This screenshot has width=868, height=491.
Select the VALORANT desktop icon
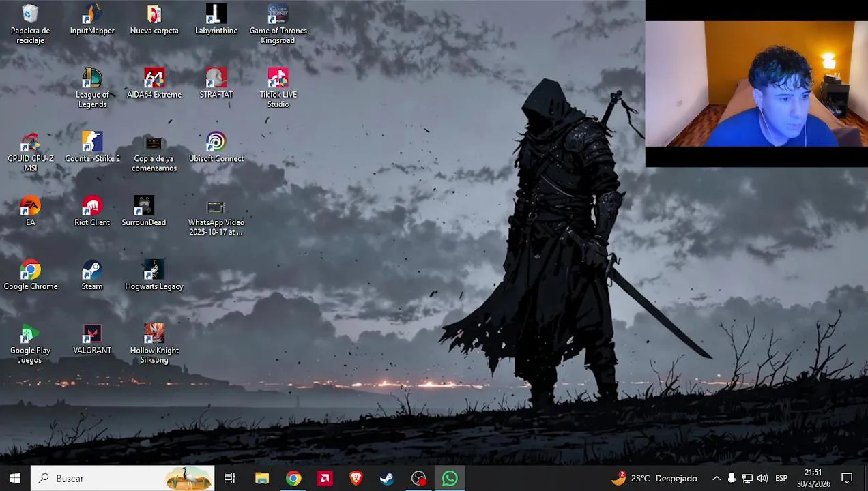pos(92,339)
